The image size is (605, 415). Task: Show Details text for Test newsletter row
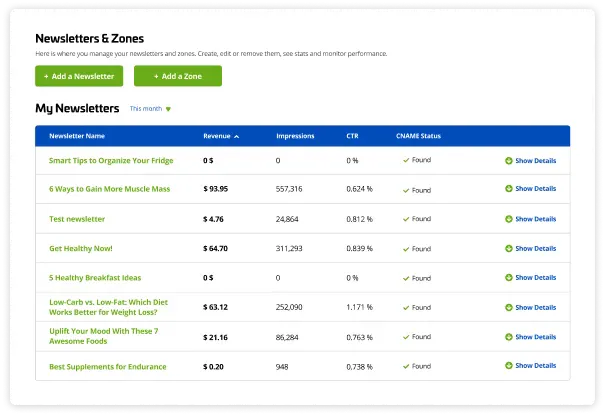[536, 219]
